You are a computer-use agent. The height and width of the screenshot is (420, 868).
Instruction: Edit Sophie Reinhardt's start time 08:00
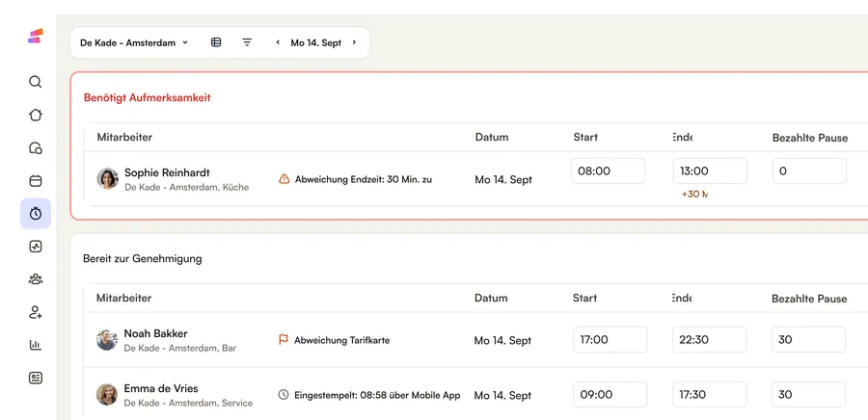[x=608, y=171]
